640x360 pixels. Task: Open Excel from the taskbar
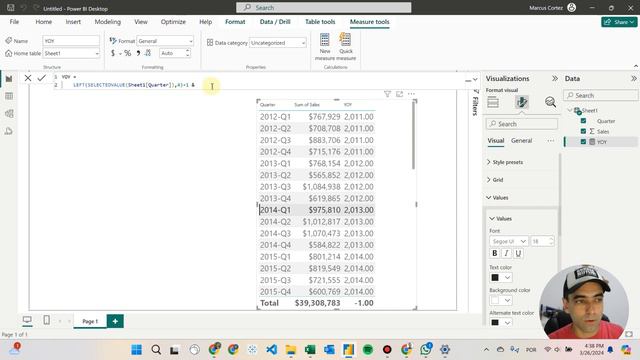tap(310, 349)
